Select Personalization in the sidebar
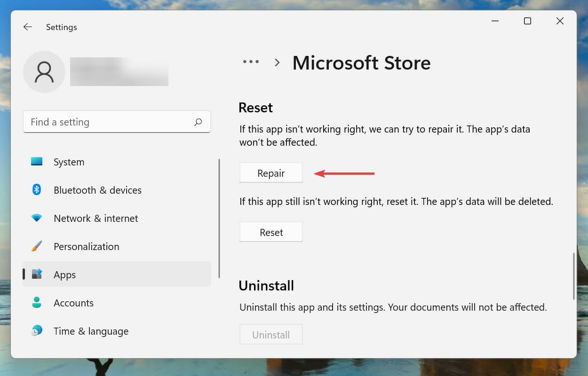Image resolution: width=588 pixels, height=376 pixels. pos(117,246)
